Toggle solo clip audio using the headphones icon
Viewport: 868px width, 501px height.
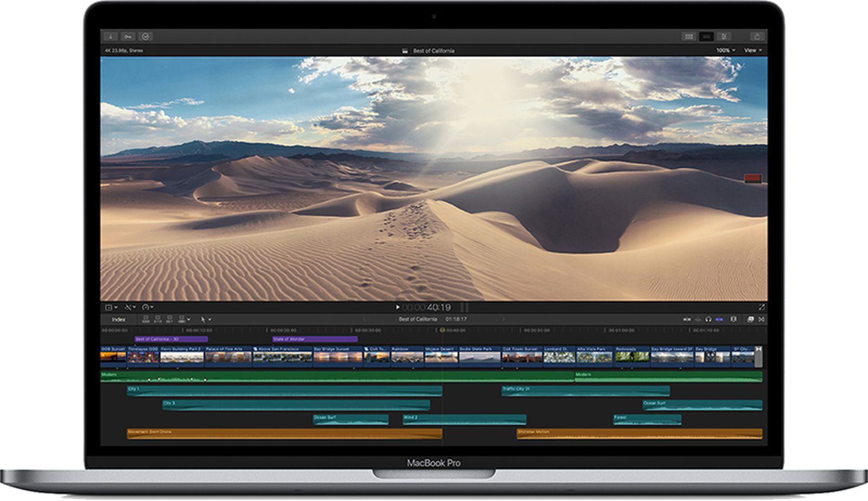pyautogui.click(x=707, y=320)
